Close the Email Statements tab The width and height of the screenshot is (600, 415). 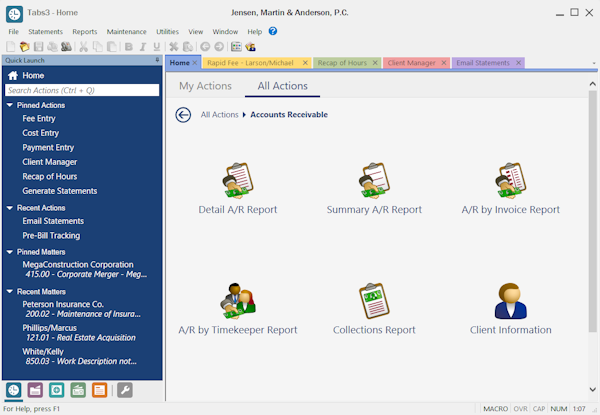tap(518, 63)
